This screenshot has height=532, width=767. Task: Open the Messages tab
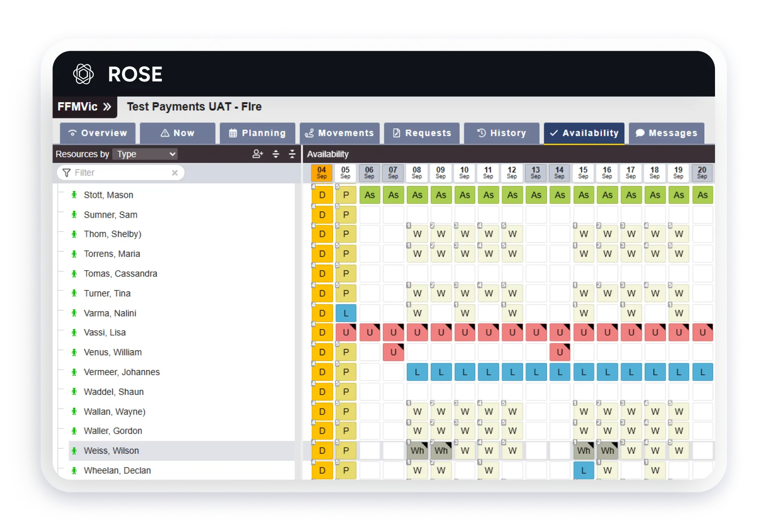pos(667,133)
